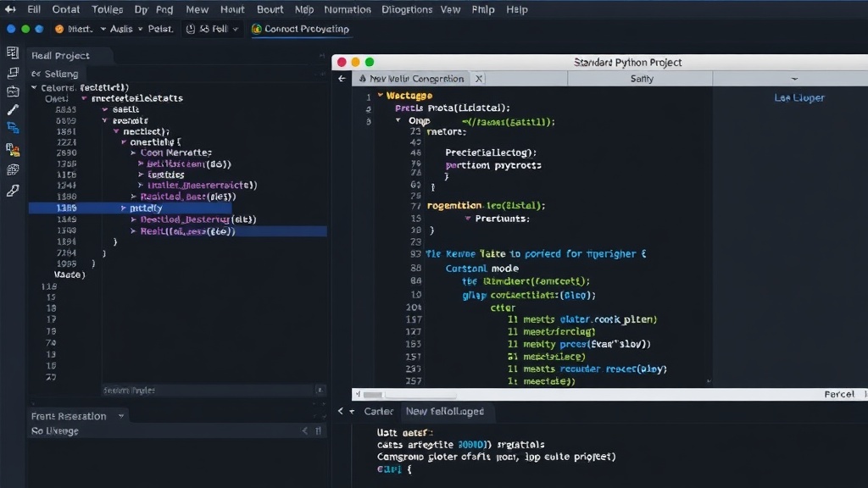Open the 'Nomatios' menu
868x488 pixels.
pyautogui.click(x=347, y=9)
